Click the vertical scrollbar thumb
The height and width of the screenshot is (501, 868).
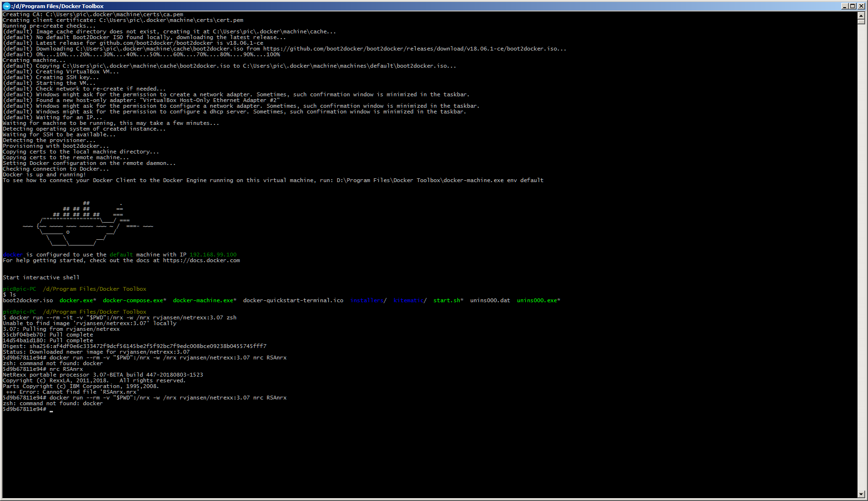click(861, 21)
